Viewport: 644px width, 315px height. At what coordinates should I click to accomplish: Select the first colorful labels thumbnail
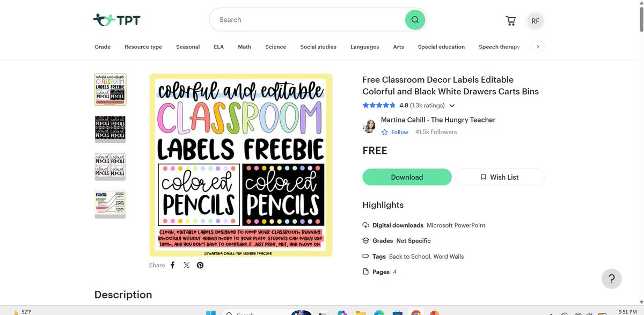pos(110,90)
